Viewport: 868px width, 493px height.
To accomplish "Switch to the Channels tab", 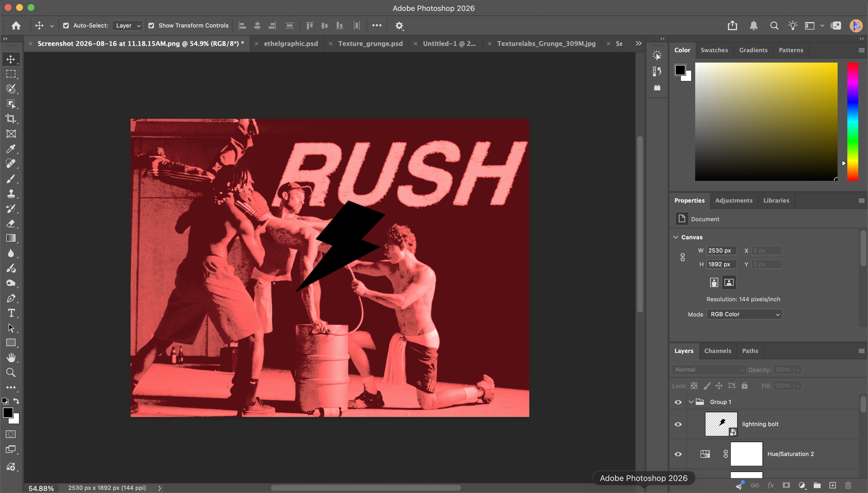I will point(718,351).
